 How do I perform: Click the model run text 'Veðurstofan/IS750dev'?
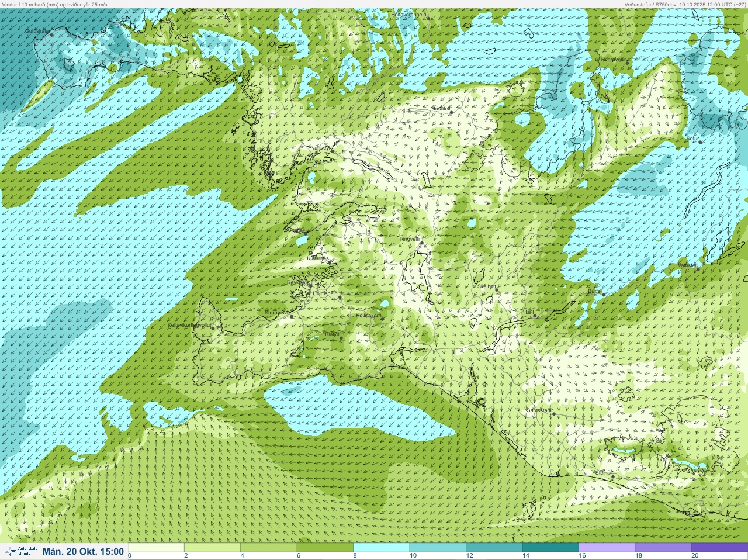point(651,4)
